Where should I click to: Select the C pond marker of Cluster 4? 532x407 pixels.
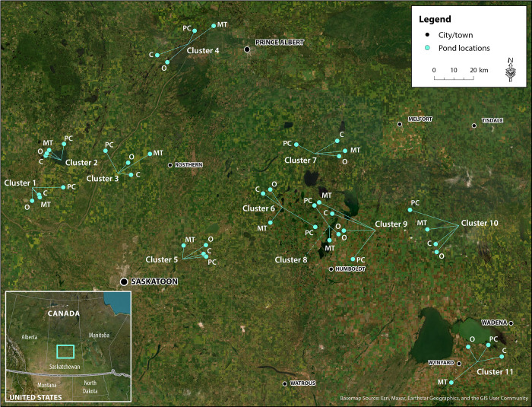click(x=157, y=55)
